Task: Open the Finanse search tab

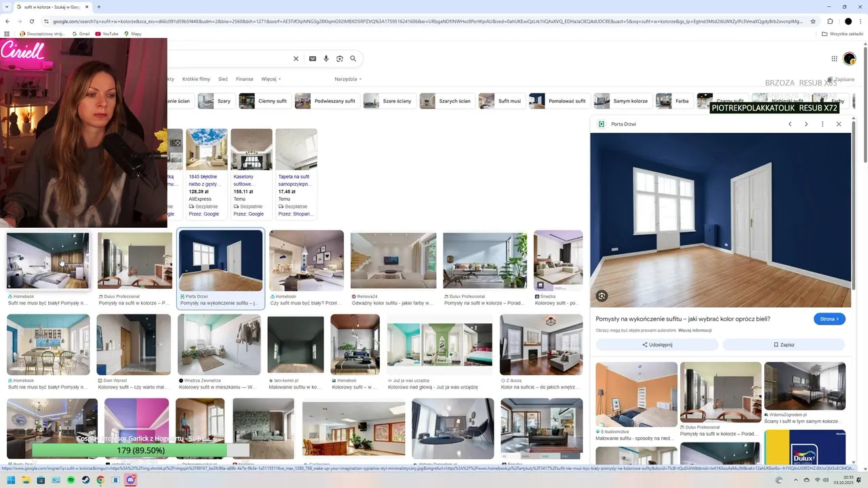Action: pos(244,79)
